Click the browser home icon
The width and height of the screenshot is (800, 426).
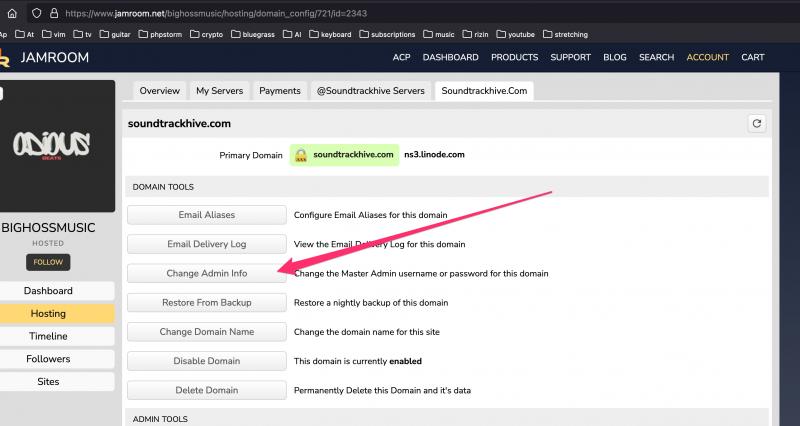11,14
